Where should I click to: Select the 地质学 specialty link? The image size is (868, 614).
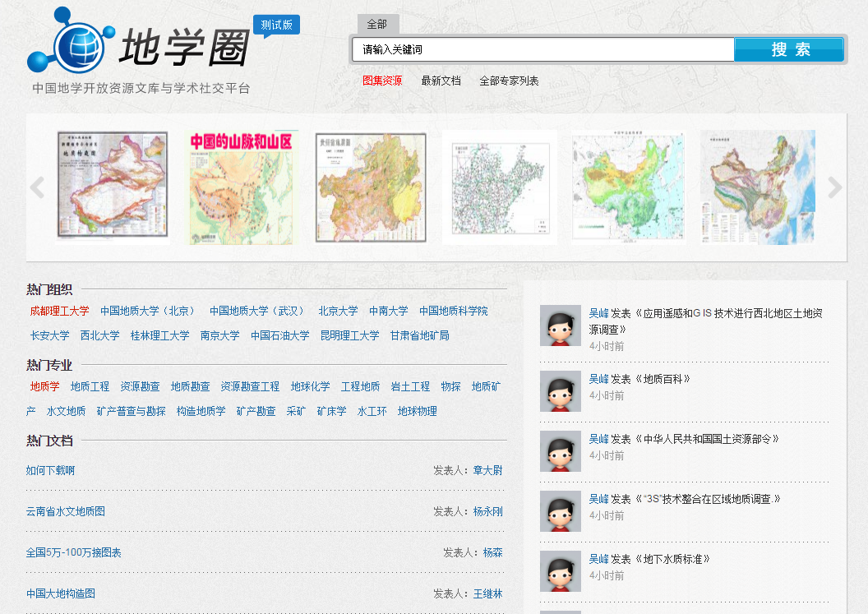pyautogui.click(x=45, y=386)
